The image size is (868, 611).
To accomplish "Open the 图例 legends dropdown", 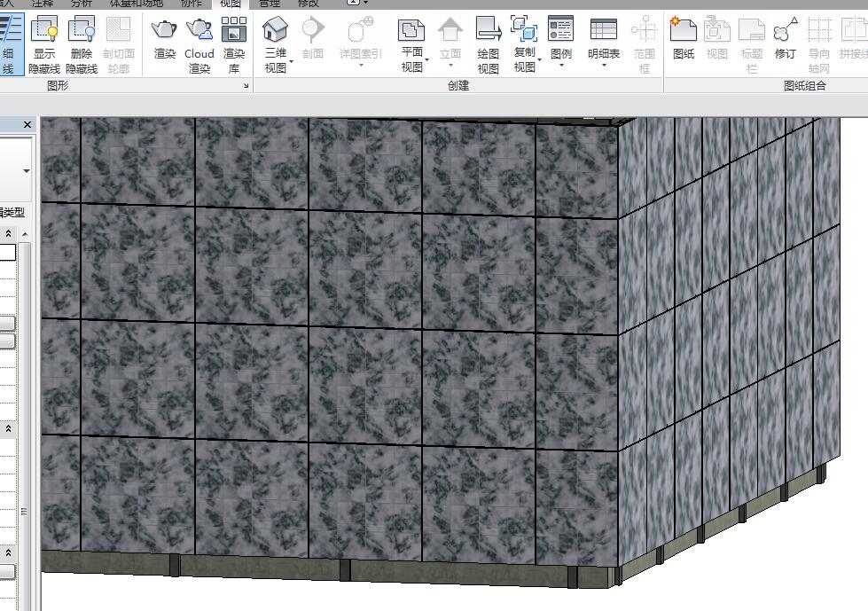I will 560,66.
